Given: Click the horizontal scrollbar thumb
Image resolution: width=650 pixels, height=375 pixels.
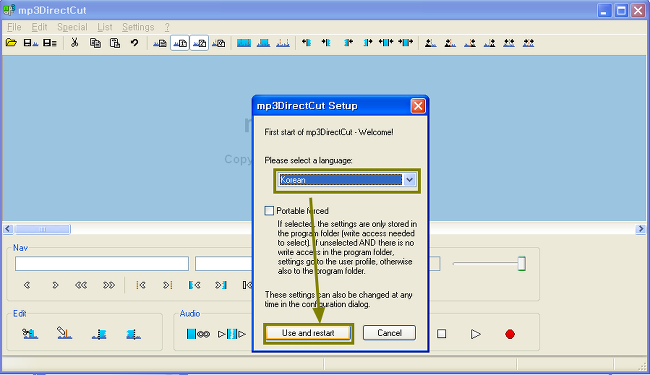Looking at the screenshot, I should 43,229.
